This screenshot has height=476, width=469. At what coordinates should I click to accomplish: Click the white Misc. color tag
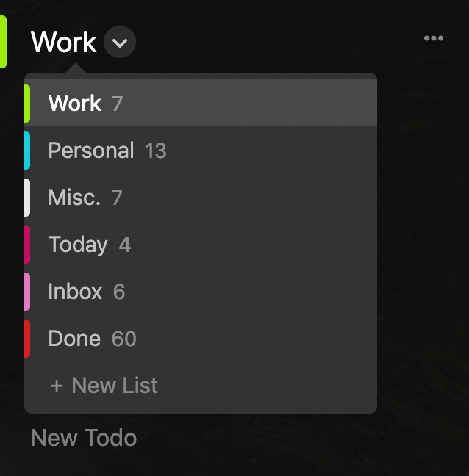click(x=27, y=198)
